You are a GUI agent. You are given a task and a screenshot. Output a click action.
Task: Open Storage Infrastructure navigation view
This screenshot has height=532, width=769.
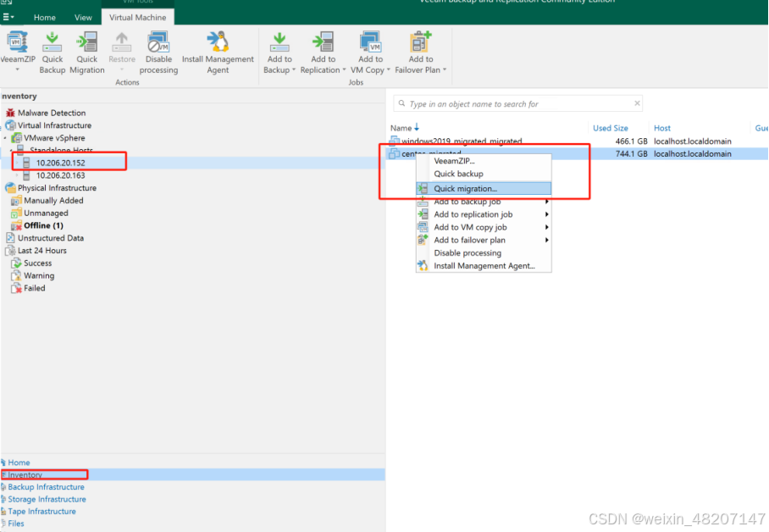[47, 499]
